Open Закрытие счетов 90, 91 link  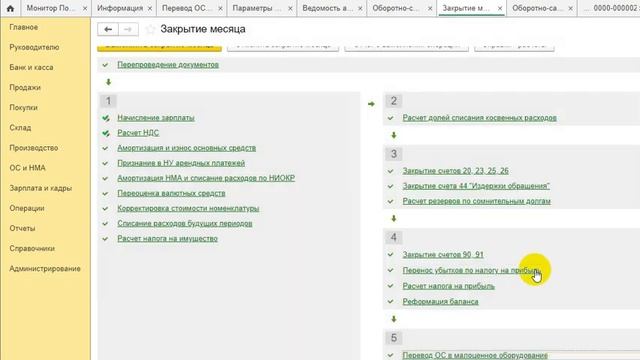[x=443, y=255]
